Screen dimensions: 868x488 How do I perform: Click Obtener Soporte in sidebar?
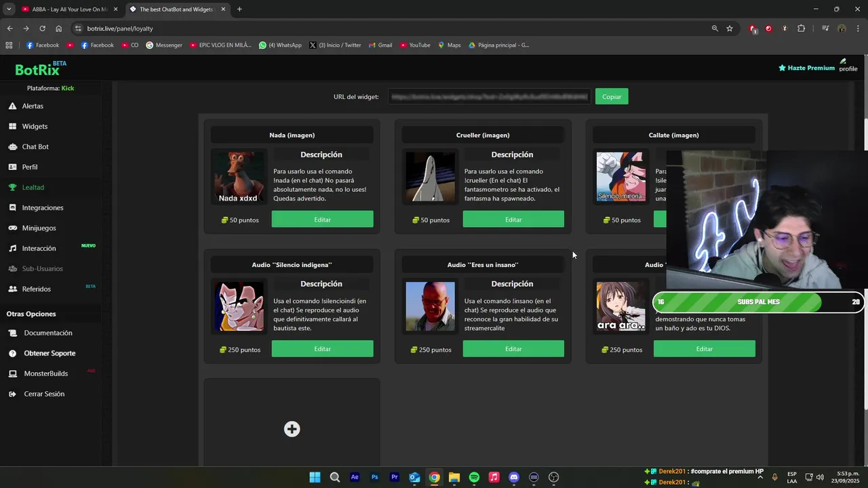click(50, 353)
